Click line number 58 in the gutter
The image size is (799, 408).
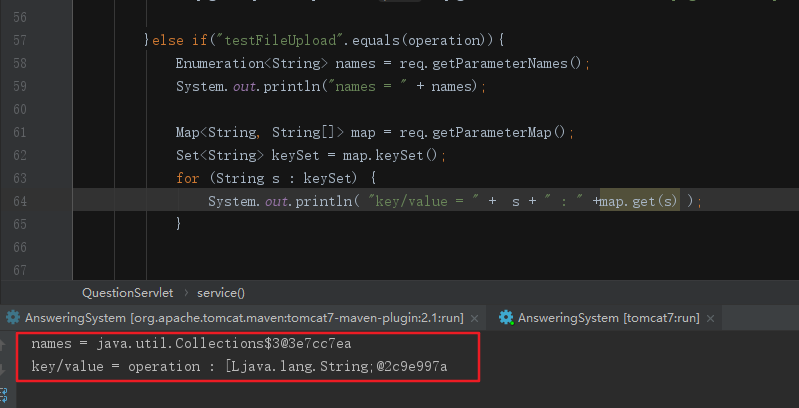(20, 63)
